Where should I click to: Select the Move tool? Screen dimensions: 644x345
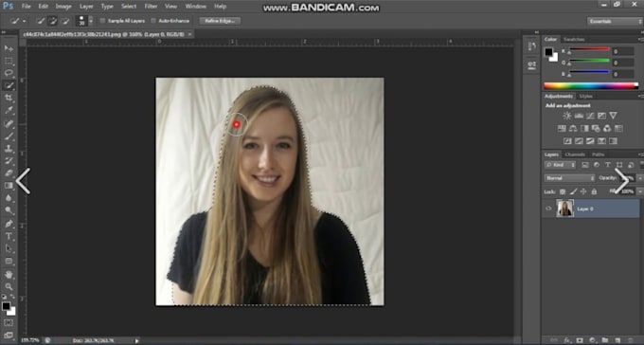[9, 48]
